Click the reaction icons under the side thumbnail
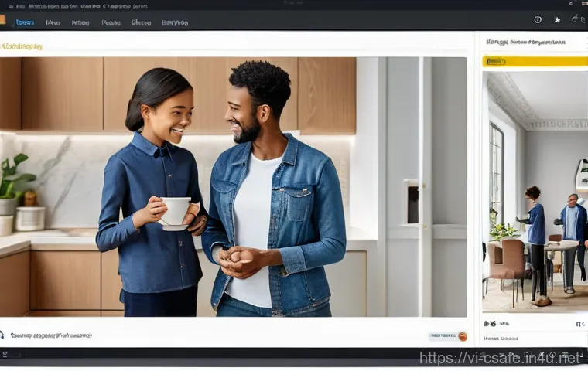The image size is (588, 371). (x=495, y=323)
